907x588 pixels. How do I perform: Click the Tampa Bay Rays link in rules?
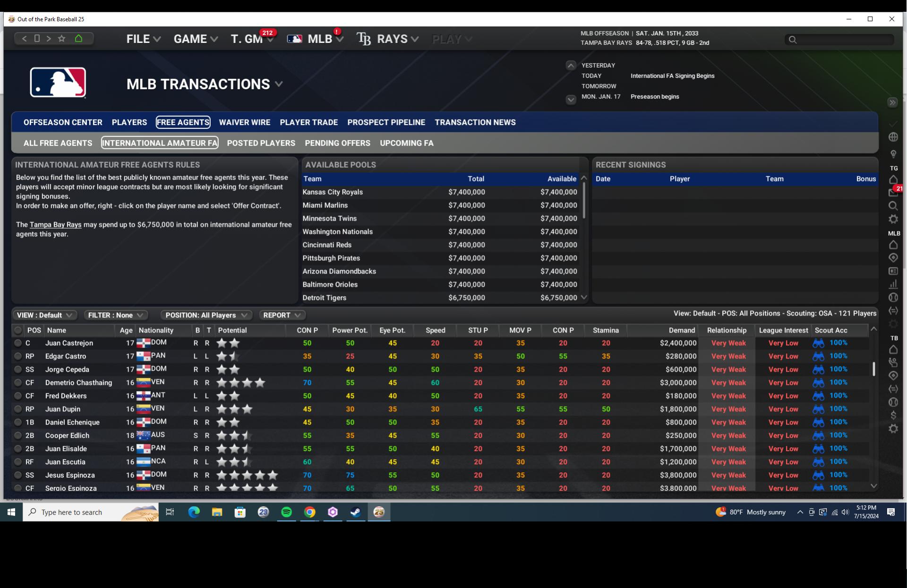click(55, 225)
